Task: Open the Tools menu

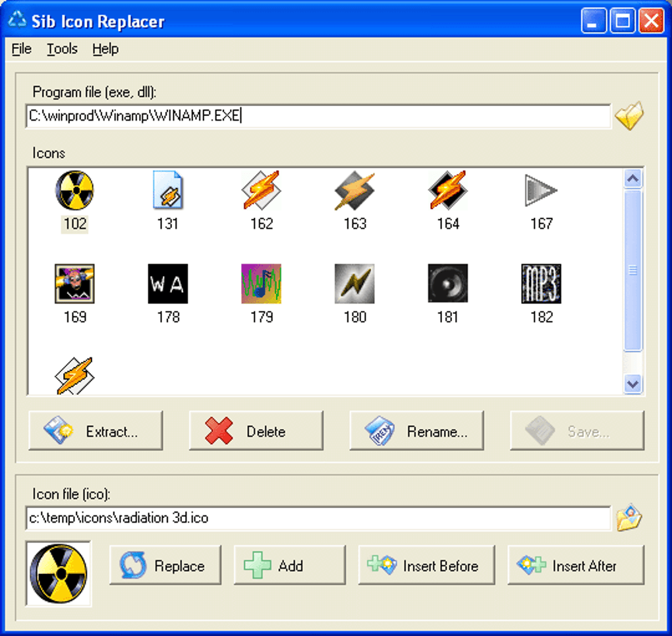Action: point(62,49)
